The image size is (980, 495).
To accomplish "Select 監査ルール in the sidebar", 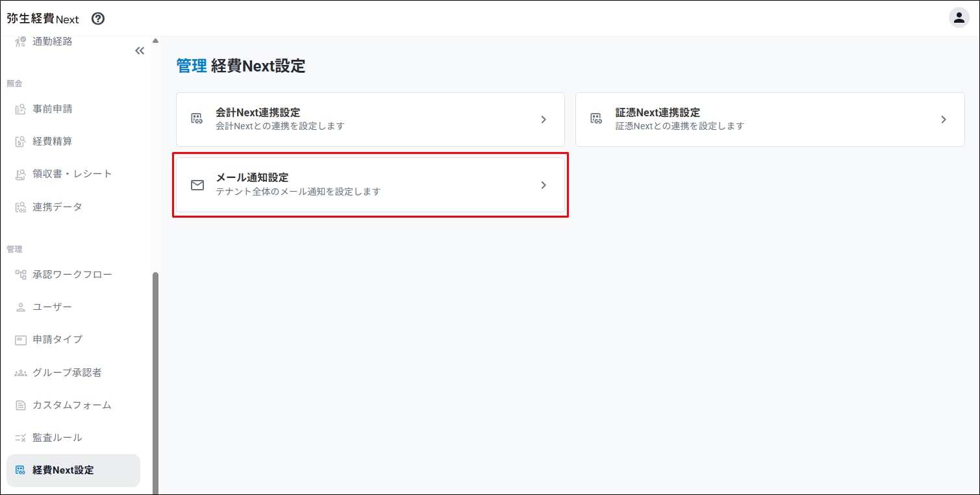I will [57, 437].
